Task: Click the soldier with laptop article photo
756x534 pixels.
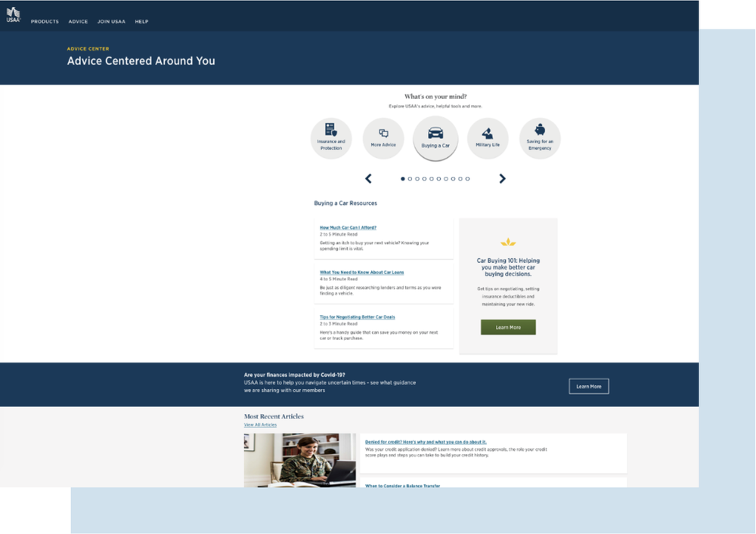Action: pos(300,460)
